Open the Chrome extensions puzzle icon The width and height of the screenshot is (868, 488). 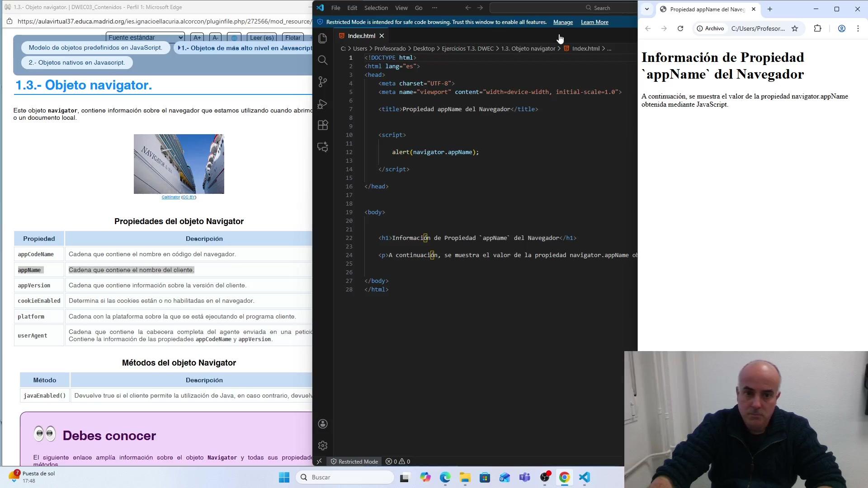pos(817,28)
